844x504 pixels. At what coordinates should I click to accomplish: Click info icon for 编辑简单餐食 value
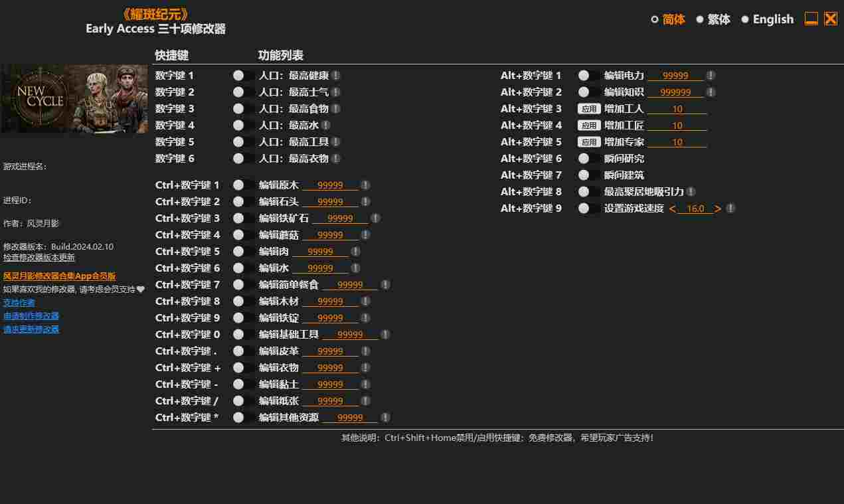[x=385, y=285]
